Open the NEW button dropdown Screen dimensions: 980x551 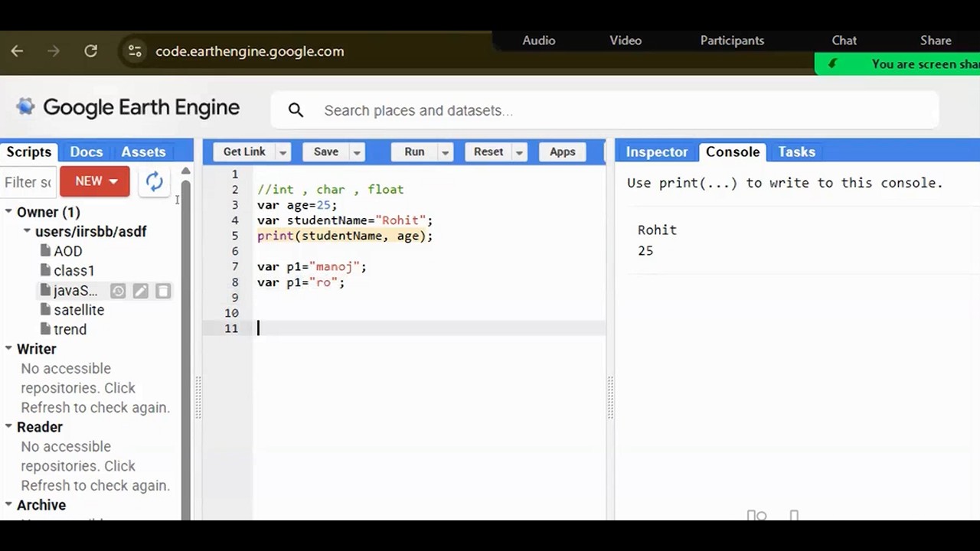point(95,181)
